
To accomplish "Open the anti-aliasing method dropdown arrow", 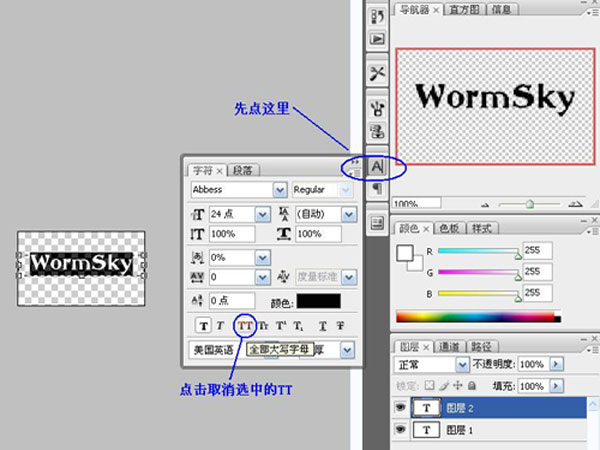I will [x=347, y=350].
